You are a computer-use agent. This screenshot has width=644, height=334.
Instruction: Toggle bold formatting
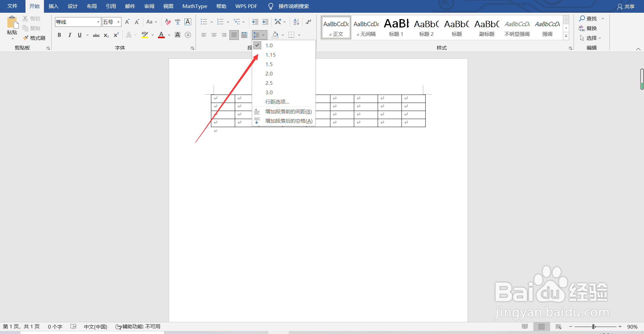(x=59, y=35)
